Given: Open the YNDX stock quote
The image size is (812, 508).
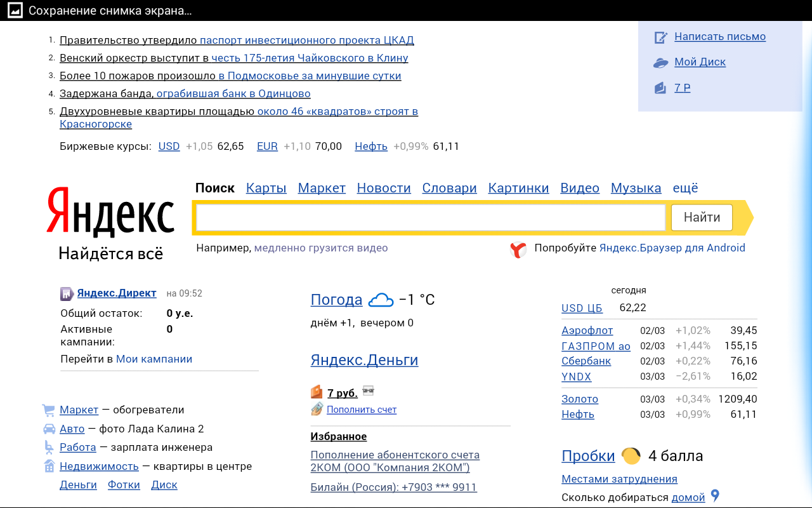Looking at the screenshot, I should 577,377.
